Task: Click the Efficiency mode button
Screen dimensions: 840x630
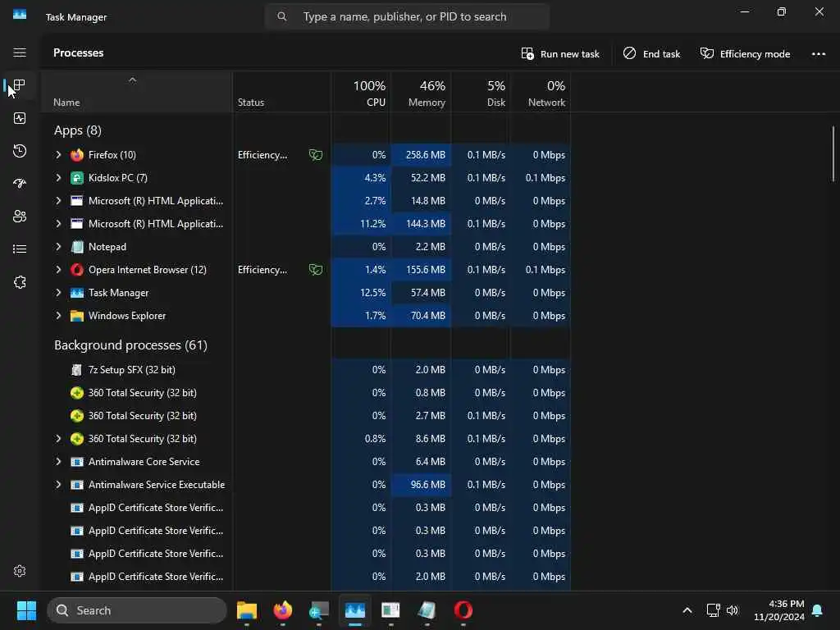Action: [745, 53]
